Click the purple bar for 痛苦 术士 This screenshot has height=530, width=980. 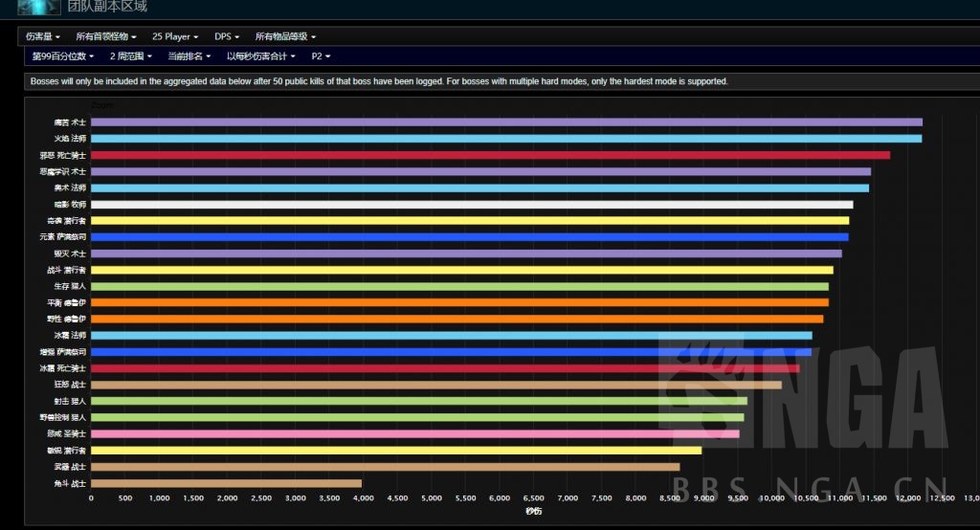tap(506, 122)
